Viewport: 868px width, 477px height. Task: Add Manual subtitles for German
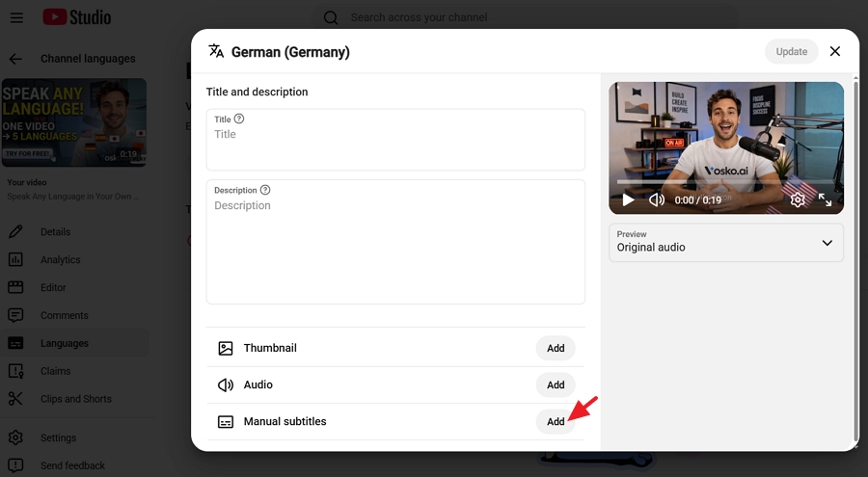click(556, 422)
